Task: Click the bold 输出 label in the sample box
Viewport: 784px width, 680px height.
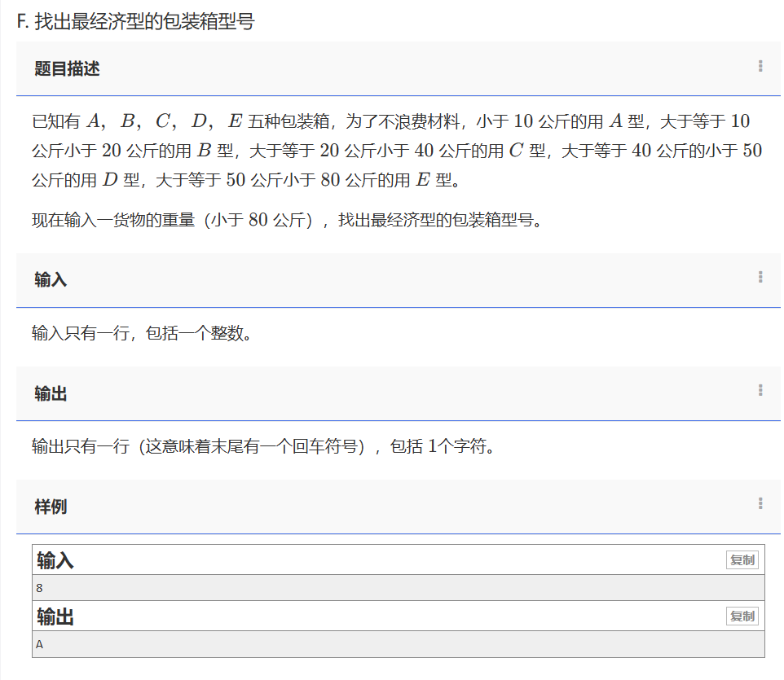Action: 55,617
